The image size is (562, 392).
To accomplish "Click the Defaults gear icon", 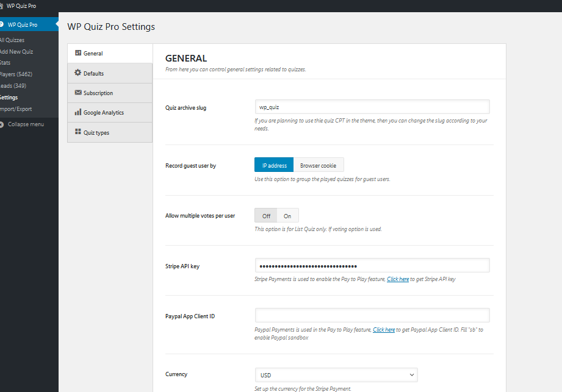I will pos(77,73).
